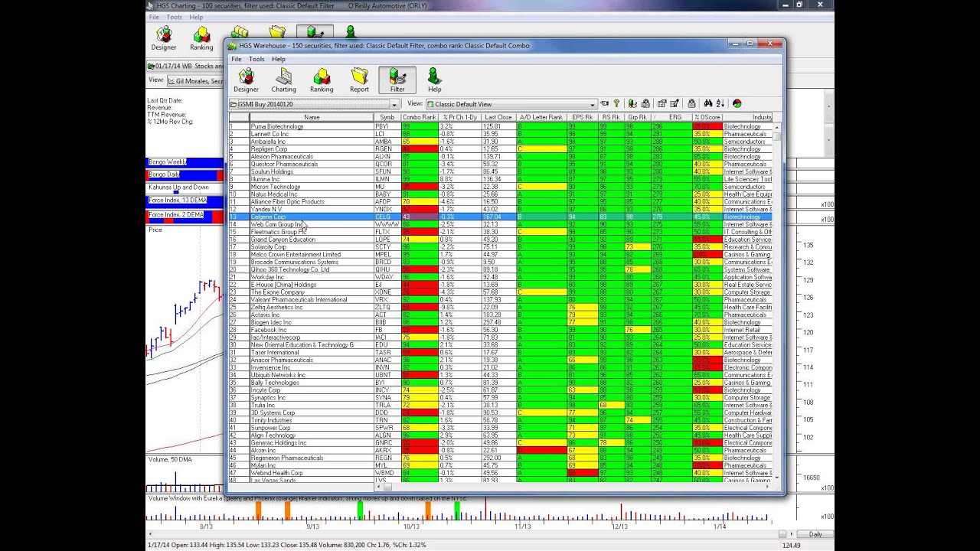Image resolution: width=980 pixels, height=551 pixels.
Task: Sort by the Name column header
Action: (312, 117)
